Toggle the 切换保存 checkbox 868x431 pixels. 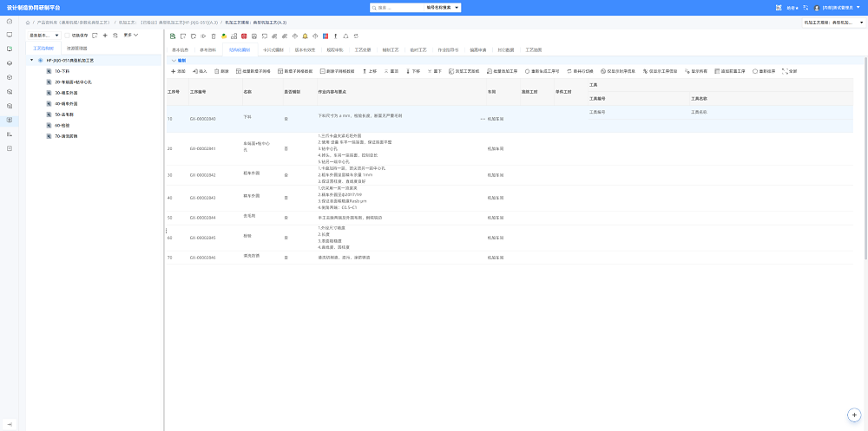pyautogui.click(x=68, y=35)
